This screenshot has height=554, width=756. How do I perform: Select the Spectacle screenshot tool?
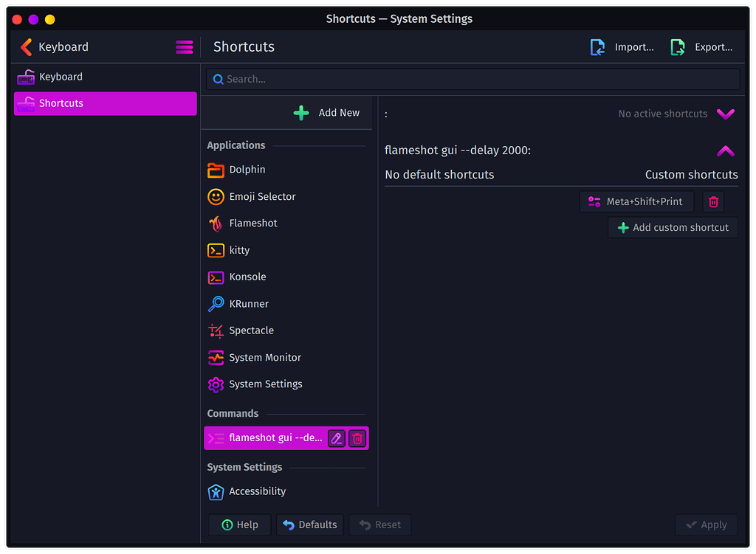pos(252,330)
